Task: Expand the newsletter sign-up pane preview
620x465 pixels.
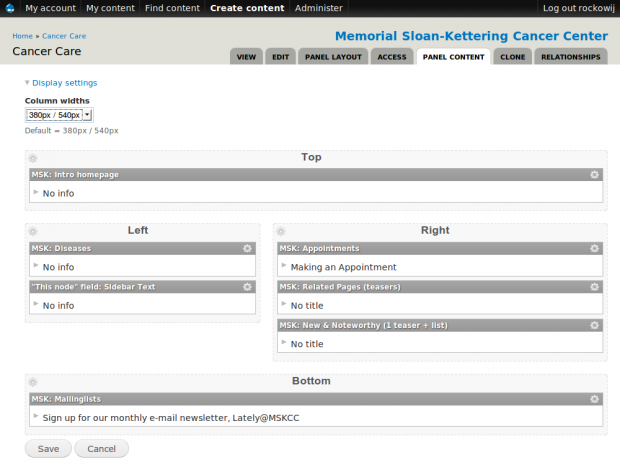Action: (x=36, y=416)
